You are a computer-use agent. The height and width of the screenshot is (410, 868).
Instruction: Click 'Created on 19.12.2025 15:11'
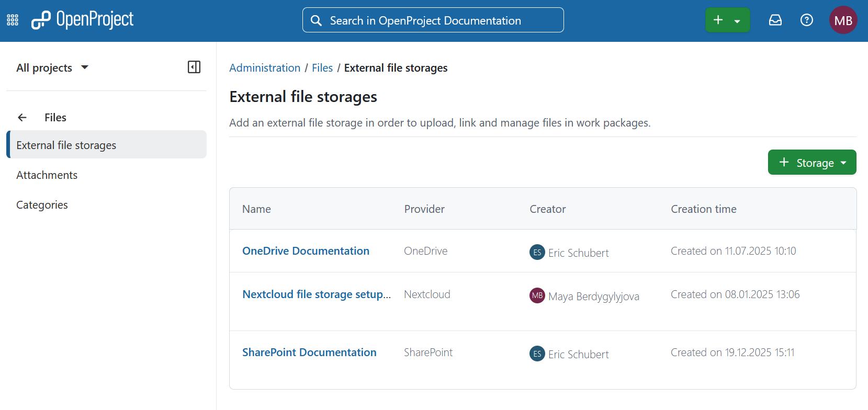(732, 352)
